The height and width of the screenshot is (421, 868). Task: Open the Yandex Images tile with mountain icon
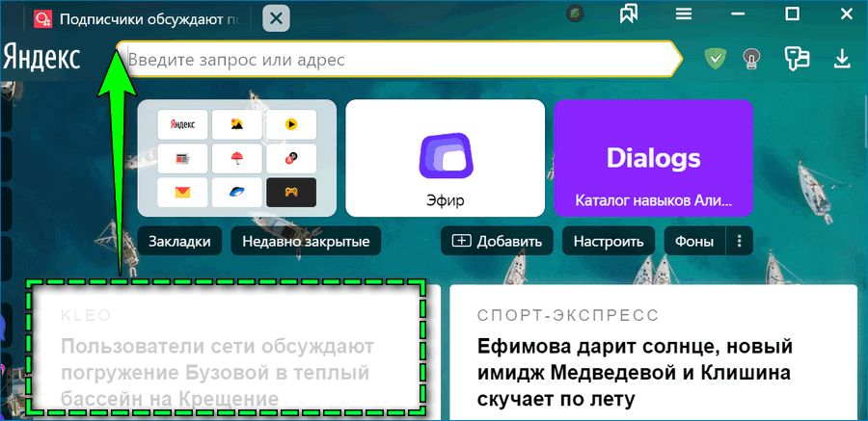[x=237, y=124]
